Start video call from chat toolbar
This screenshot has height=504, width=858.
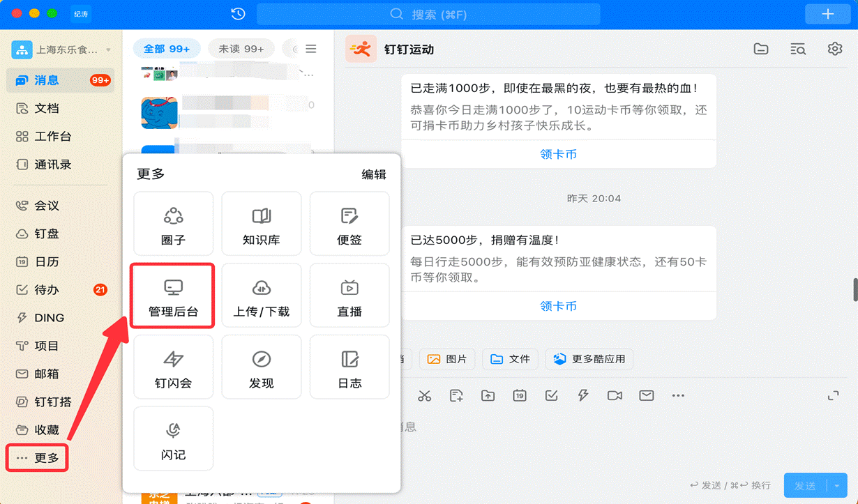click(x=615, y=396)
